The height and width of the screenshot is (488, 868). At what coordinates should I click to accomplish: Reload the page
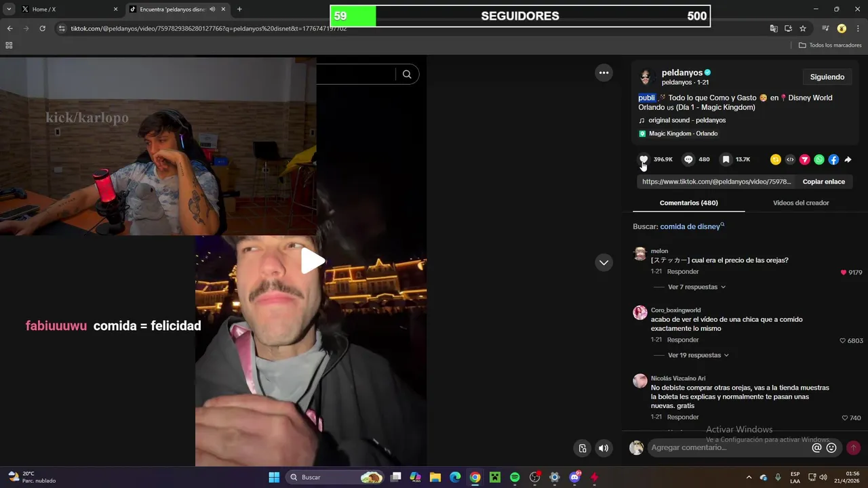pyautogui.click(x=42, y=28)
